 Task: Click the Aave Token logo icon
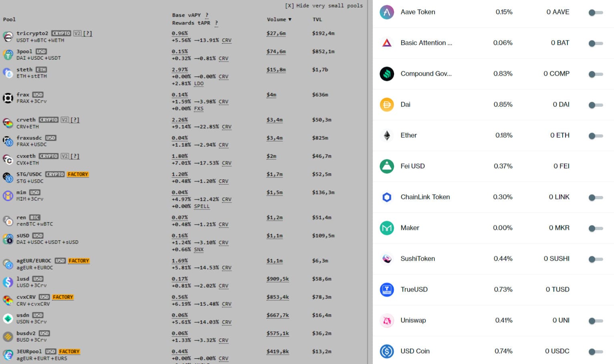(387, 12)
